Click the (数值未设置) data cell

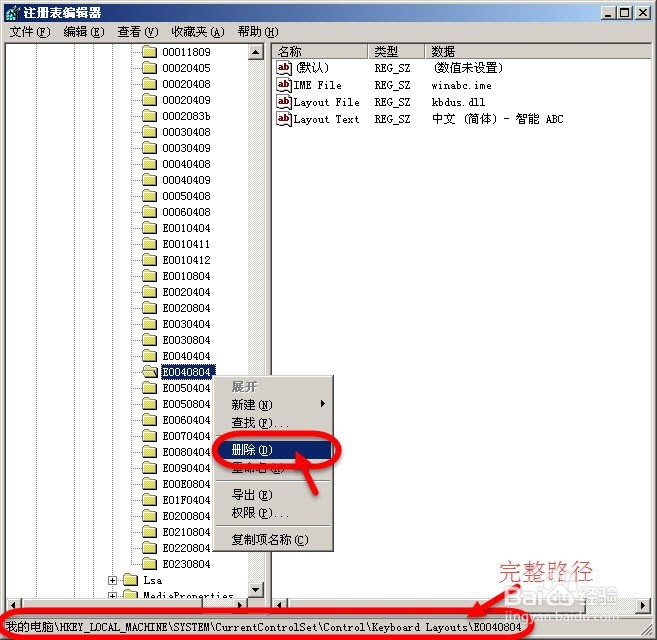click(468, 68)
